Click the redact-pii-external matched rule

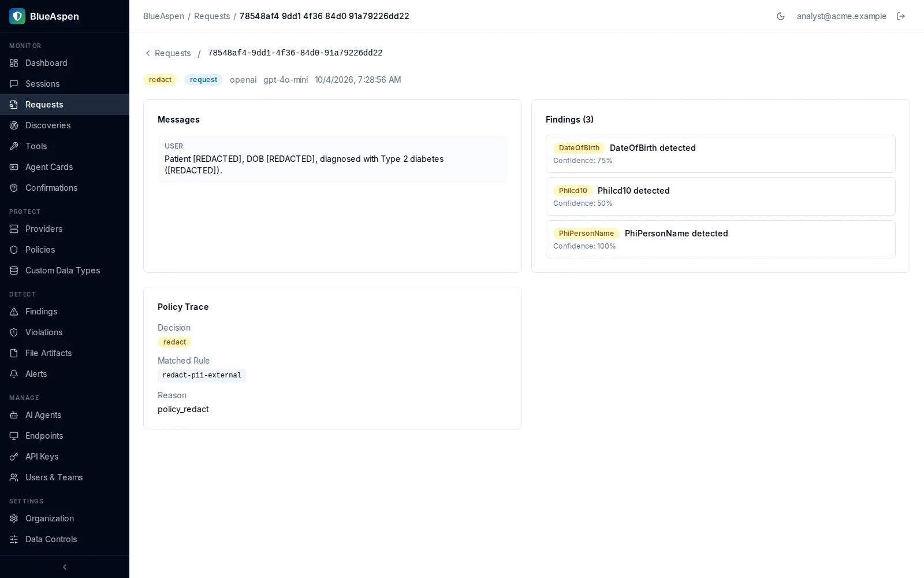(x=202, y=376)
